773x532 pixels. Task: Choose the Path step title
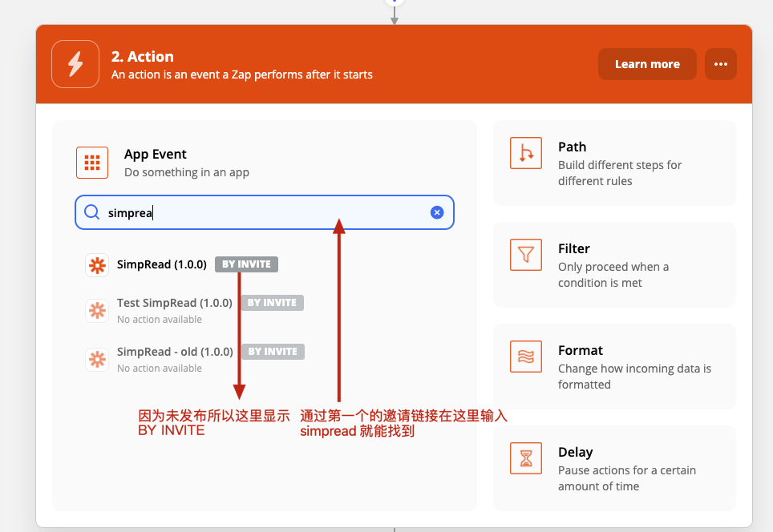click(572, 147)
